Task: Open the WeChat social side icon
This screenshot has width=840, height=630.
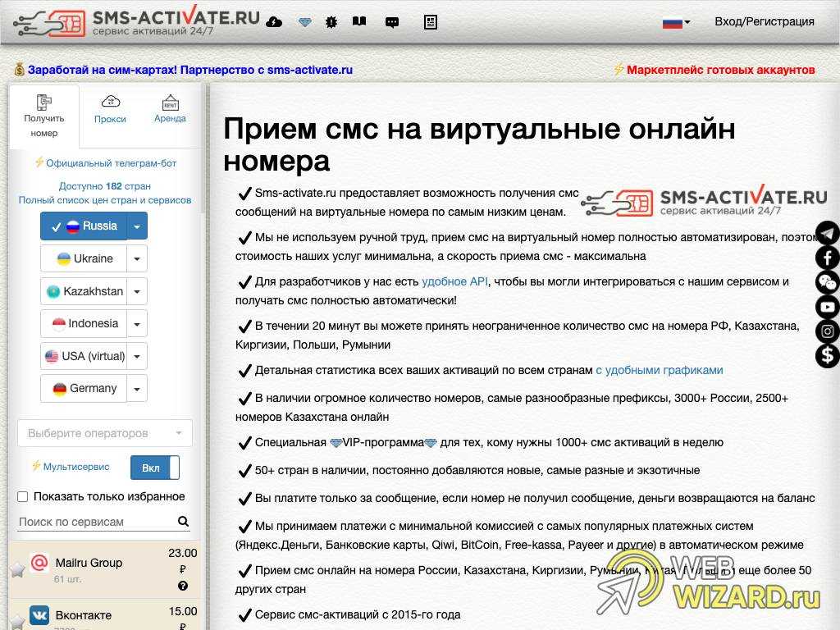Action: (828, 282)
